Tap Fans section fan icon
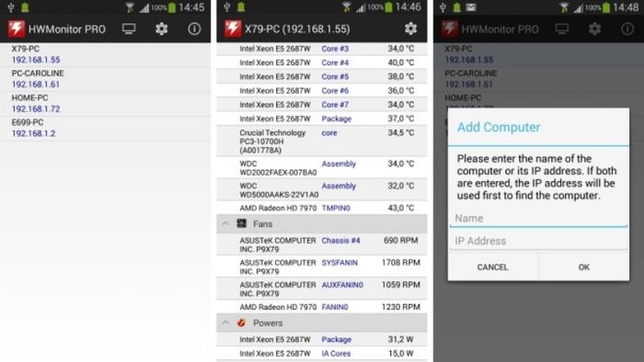 coord(241,223)
